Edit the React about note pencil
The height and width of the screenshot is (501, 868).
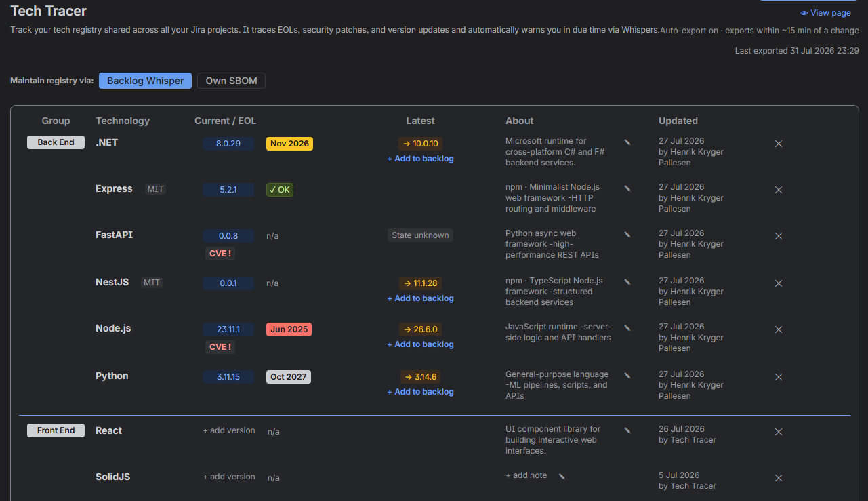tap(627, 430)
